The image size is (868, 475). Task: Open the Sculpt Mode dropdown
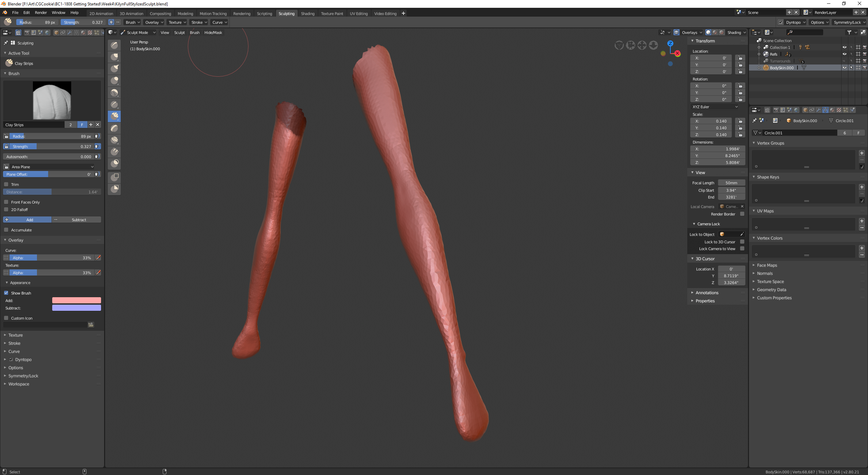138,33
